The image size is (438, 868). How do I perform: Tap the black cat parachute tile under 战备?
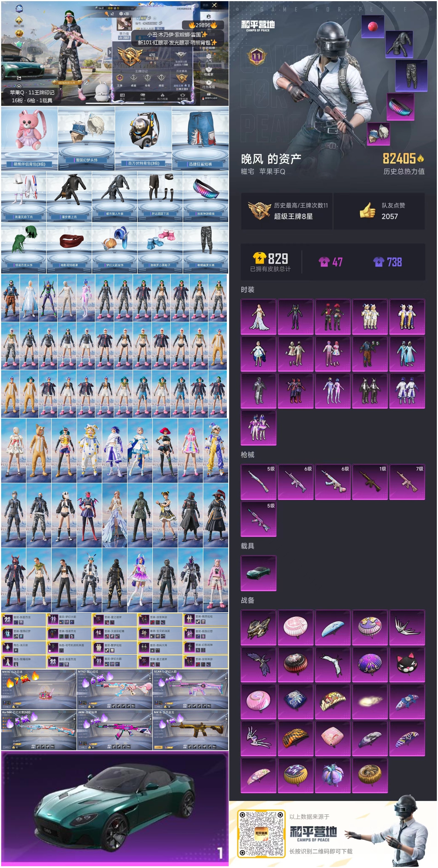tap(407, 664)
